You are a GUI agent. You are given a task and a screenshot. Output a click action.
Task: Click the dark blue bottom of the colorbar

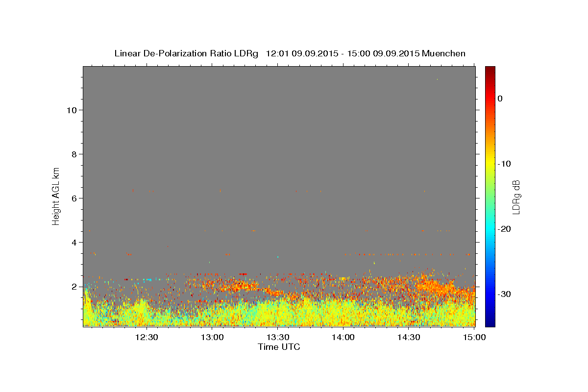pyautogui.click(x=490, y=322)
